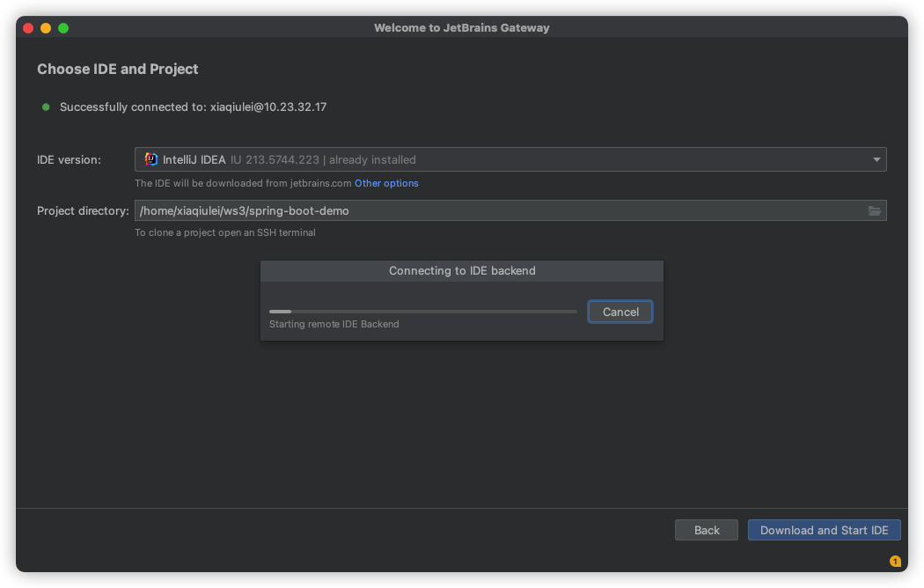Image resolution: width=924 pixels, height=588 pixels.
Task: Click the connecting progress bar
Action: pos(422,312)
